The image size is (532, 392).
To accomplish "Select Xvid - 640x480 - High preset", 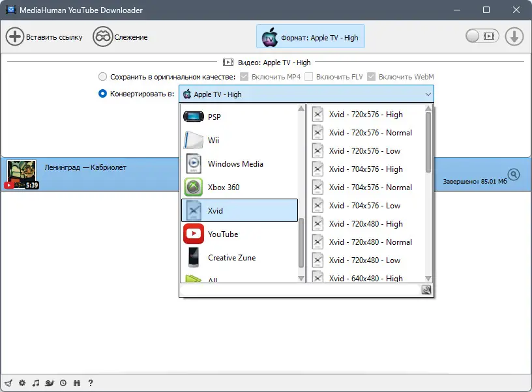I will pyautogui.click(x=366, y=277).
